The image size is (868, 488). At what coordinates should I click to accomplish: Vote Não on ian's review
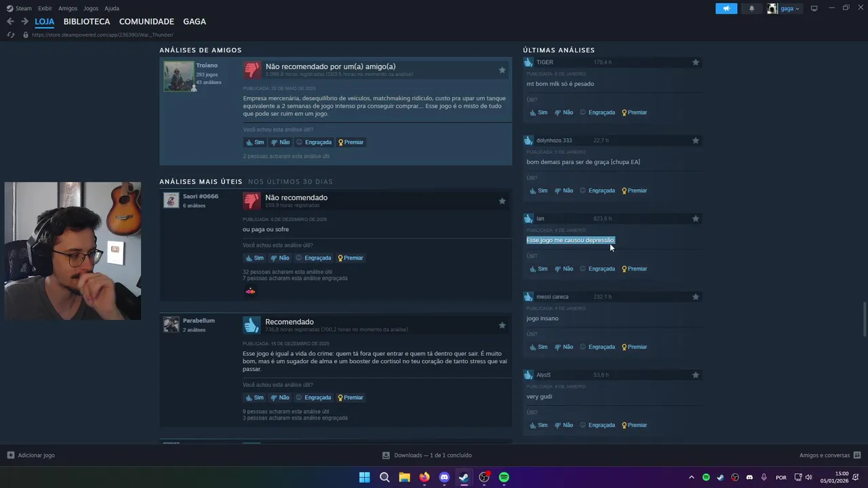[564, 269]
